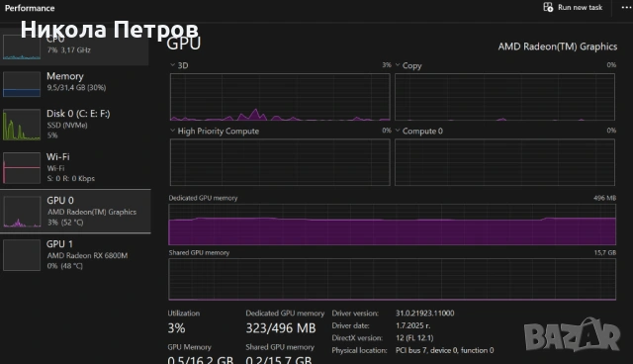
Task: Open the High Priority Compute dropdown chevron
Action: [173, 131]
